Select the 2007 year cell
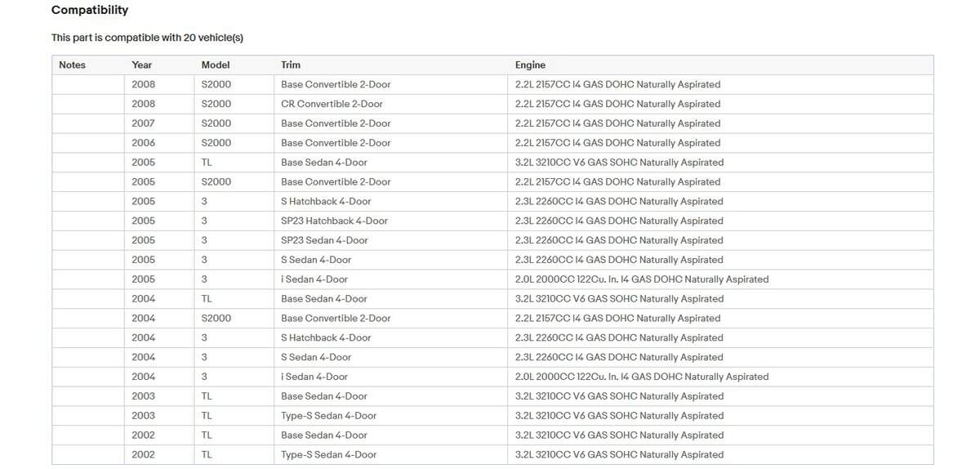 pos(144,123)
